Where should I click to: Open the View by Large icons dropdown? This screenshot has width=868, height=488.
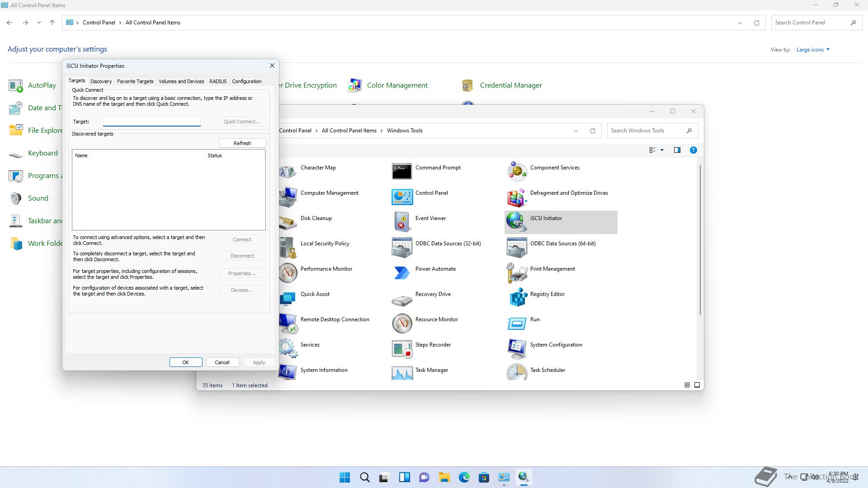click(x=813, y=50)
